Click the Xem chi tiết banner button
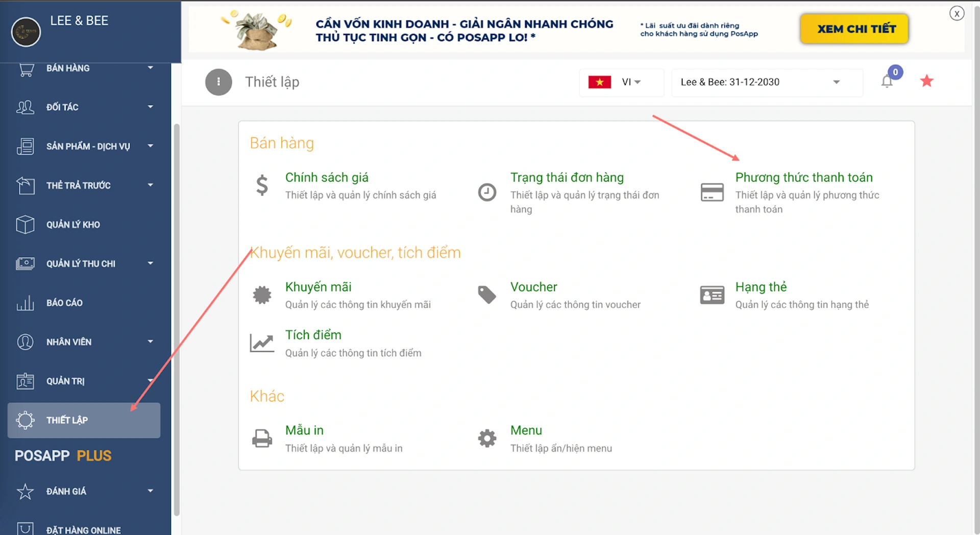Image resolution: width=980 pixels, height=535 pixels. coord(854,29)
